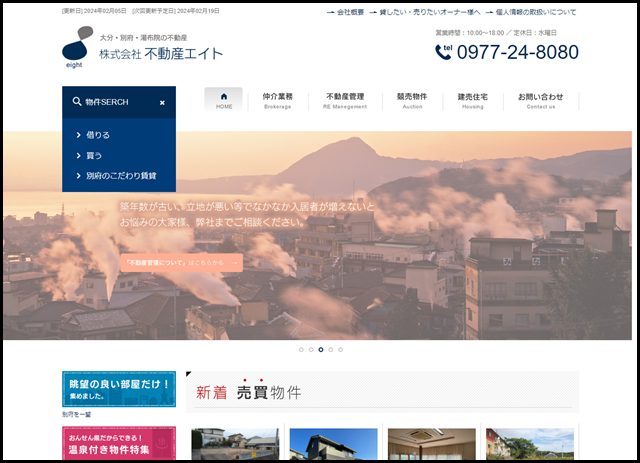Click the 新着 売買物件 heading
The width and height of the screenshot is (640, 463).
coord(249,392)
